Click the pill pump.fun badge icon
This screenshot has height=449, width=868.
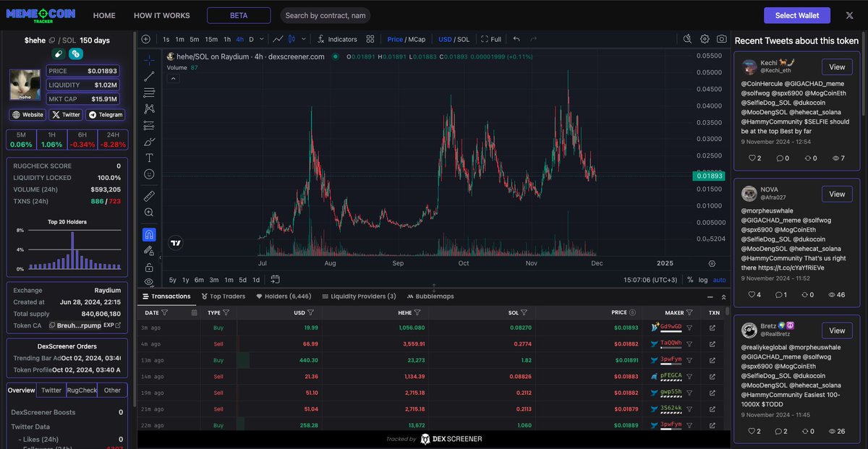[x=59, y=54]
